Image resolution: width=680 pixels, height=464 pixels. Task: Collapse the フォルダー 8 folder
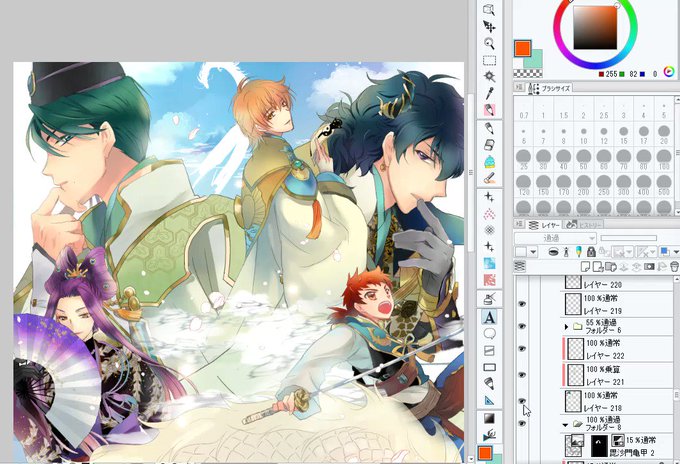pyautogui.click(x=565, y=425)
